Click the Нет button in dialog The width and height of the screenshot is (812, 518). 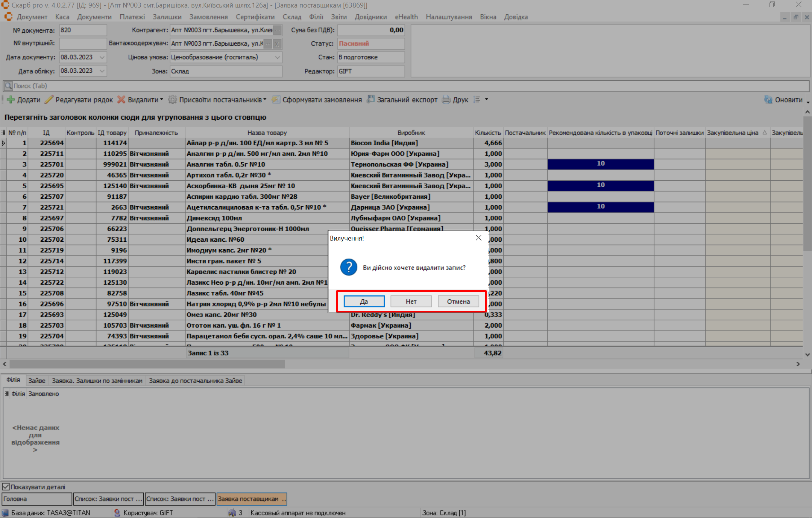tap(411, 302)
